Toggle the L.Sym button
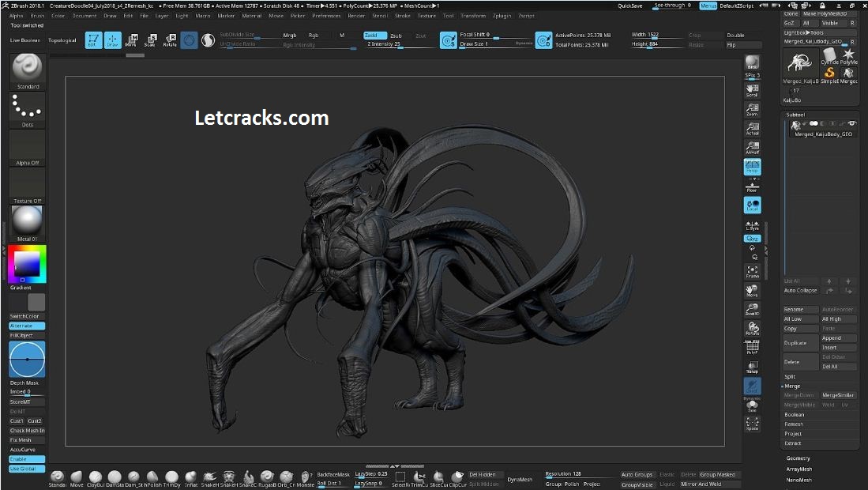Viewport: 868px width, 490px height. (x=752, y=226)
